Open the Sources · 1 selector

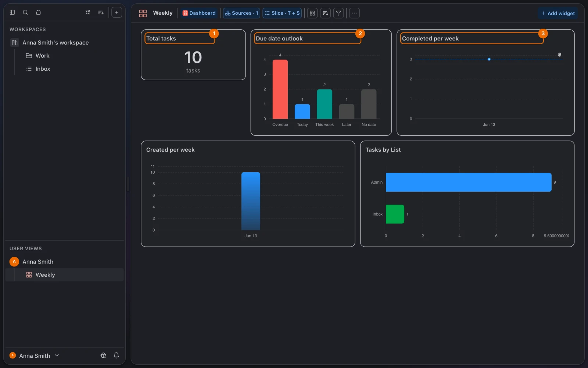click(241, 13)
